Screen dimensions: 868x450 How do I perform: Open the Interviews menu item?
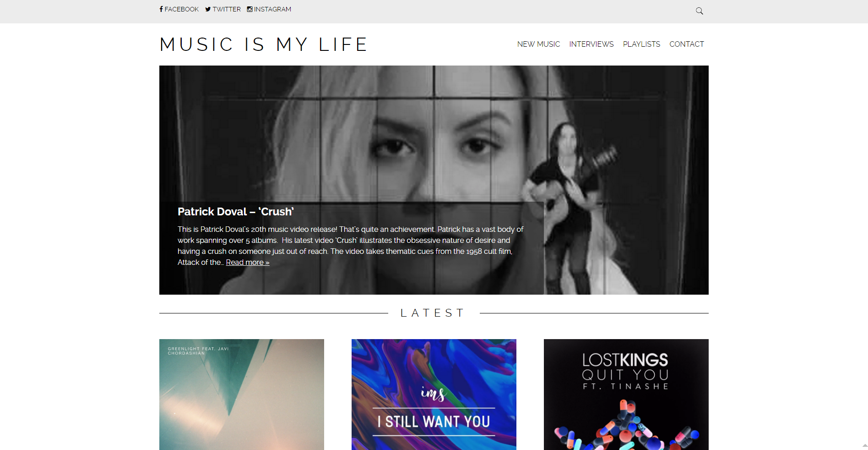[x=591, y=44]
